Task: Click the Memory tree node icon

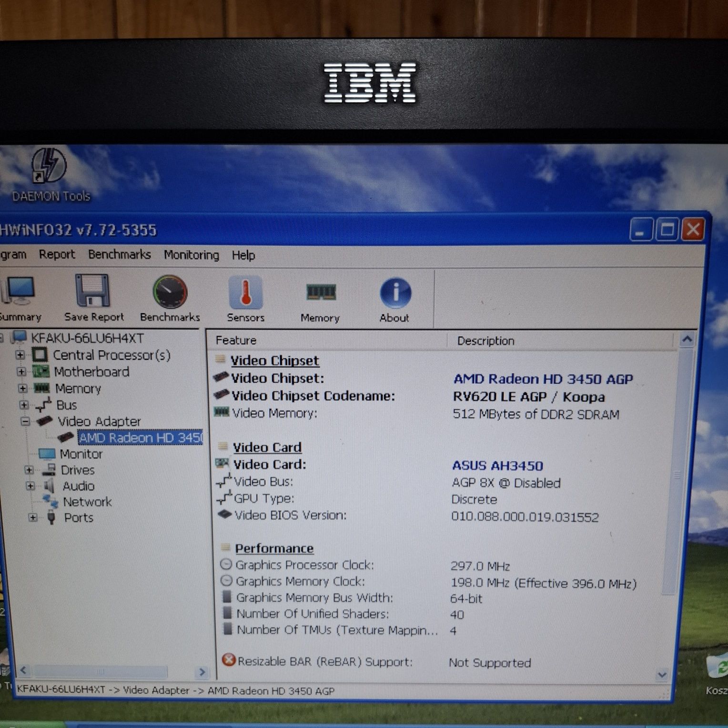Action: (41, 388)
